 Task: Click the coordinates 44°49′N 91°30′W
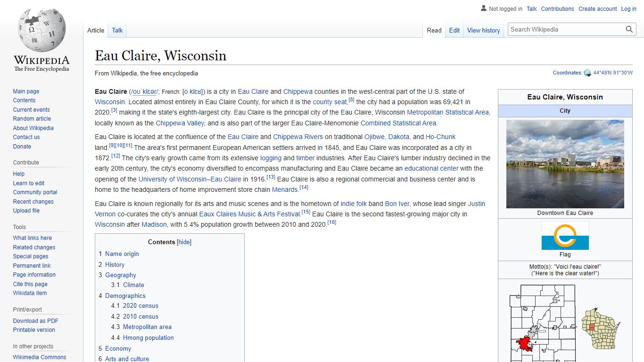[x=613, y=73]
